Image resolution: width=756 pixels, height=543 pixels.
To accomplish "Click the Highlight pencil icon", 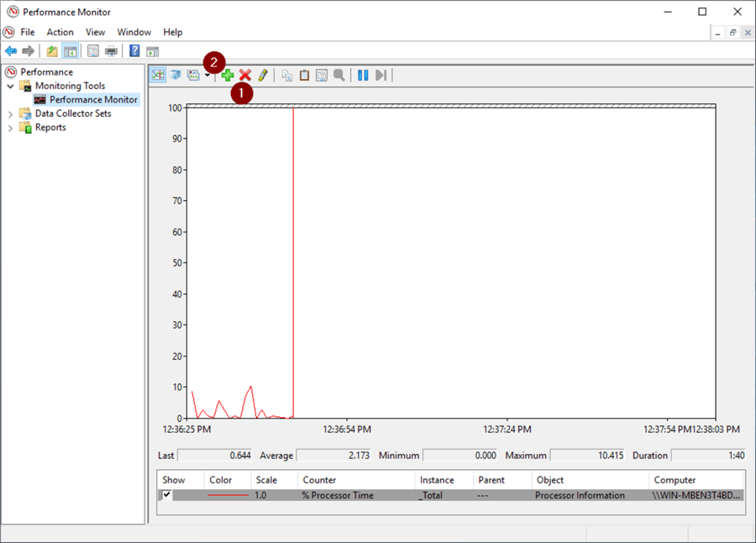I will (263, 76).
